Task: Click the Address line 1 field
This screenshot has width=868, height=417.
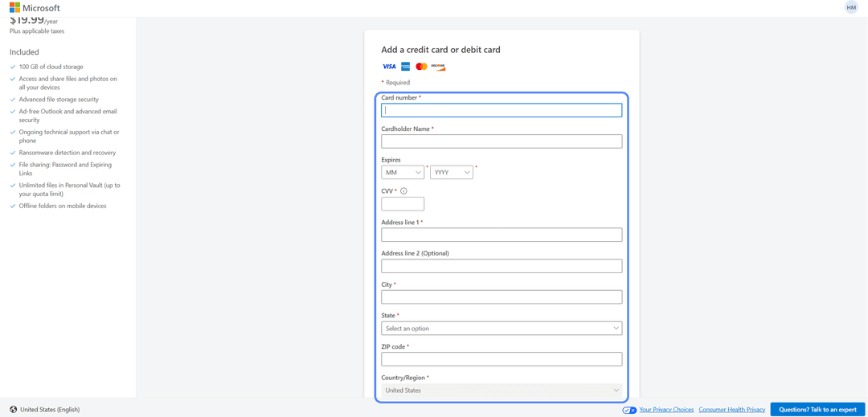Action: point(502,235)
